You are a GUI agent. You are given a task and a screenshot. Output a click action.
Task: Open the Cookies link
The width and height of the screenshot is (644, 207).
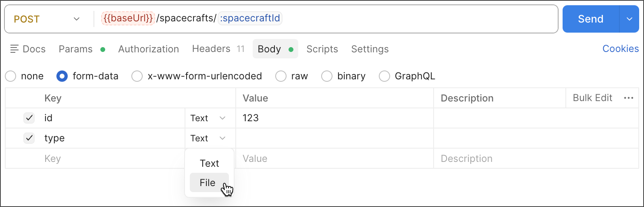tap(620, 49)
